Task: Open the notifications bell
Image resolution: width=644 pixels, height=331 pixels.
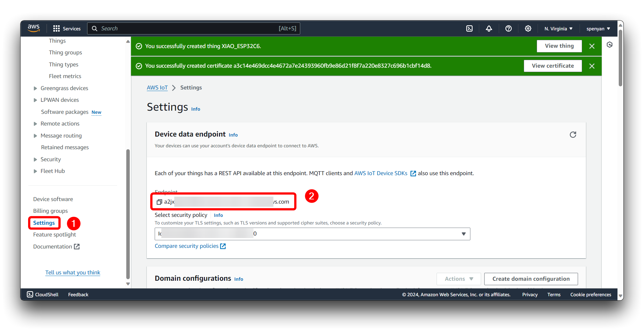Action: click(x=489, y=28)
